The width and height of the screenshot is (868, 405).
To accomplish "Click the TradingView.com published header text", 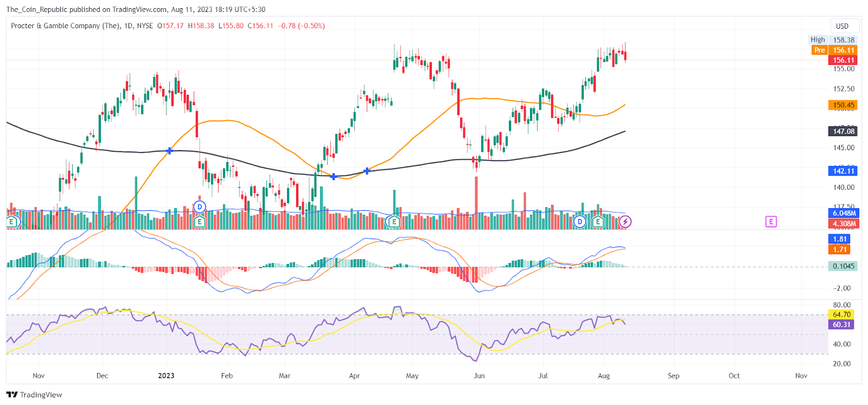I will 136,9.
